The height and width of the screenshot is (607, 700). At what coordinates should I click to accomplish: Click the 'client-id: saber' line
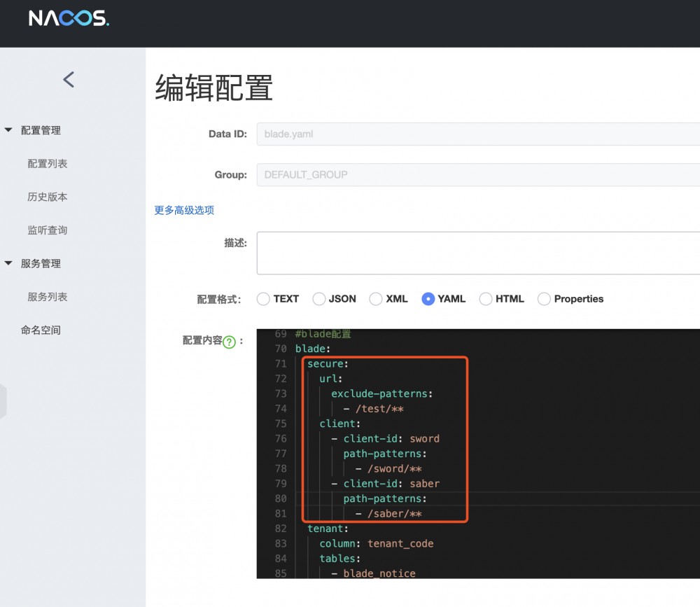pos(386,484)
